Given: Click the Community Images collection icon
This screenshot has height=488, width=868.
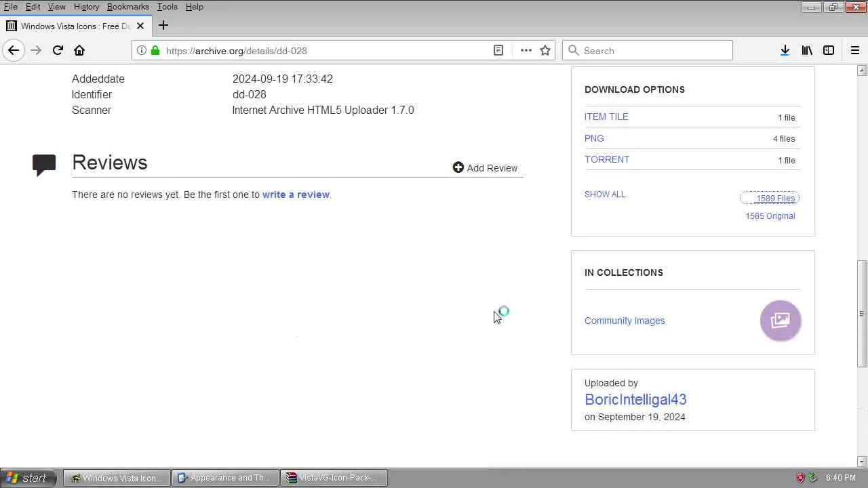Looking at the screenshot, I should 781,321.
